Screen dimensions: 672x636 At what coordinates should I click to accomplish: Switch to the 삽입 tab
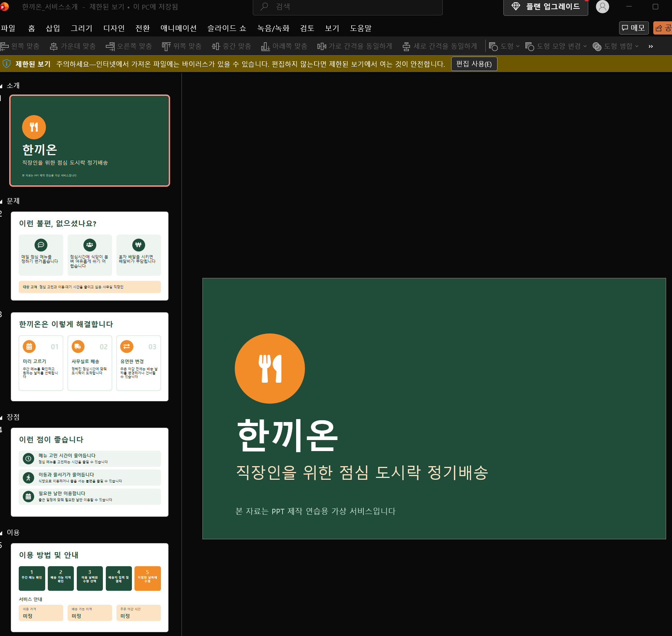coord(53,28)
